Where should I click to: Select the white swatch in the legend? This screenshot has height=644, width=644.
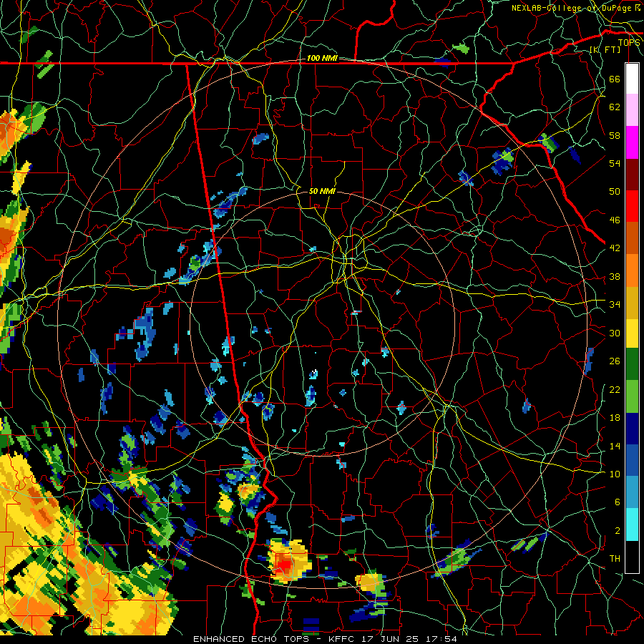tap(632, 79)
